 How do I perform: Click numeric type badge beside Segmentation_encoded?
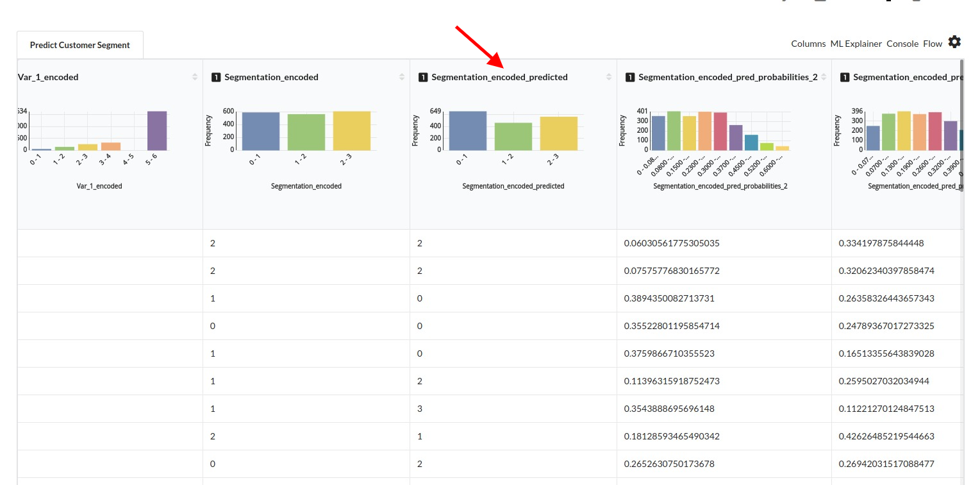[216, 77]
